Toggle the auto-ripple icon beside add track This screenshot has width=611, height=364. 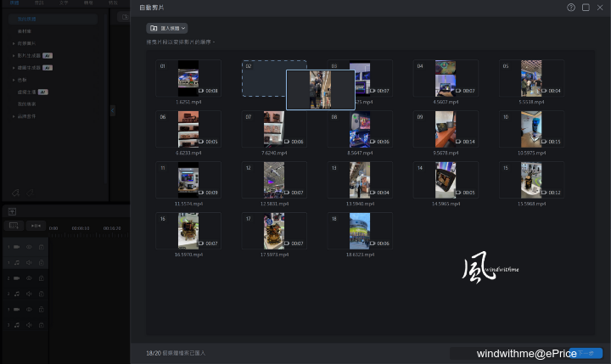point(36,226)
